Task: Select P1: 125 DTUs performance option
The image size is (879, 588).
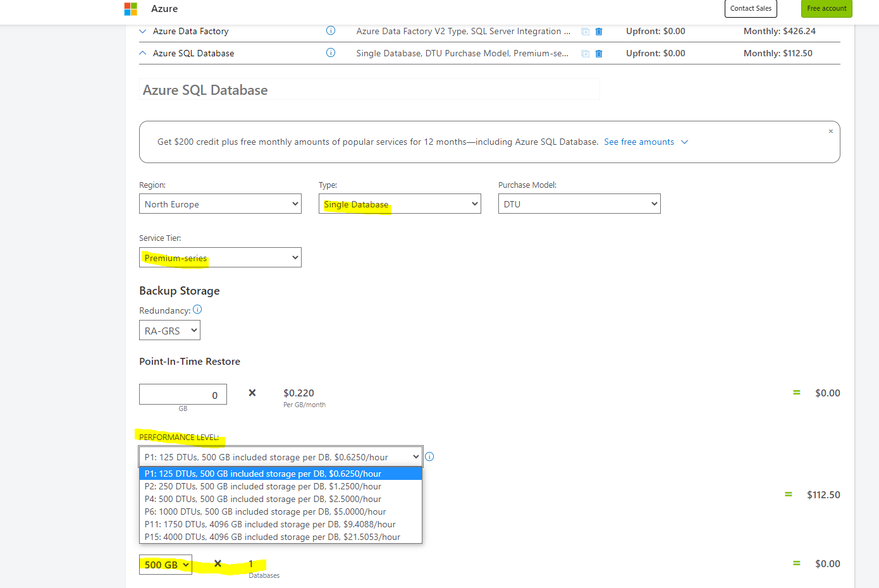Action: pyautogui.click(x=280, y=474)
